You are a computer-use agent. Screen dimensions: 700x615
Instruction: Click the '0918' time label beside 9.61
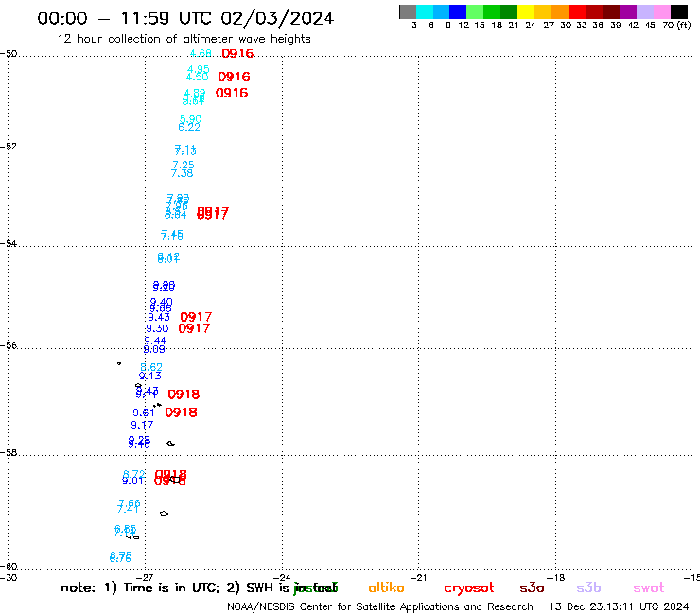[182, 413]
